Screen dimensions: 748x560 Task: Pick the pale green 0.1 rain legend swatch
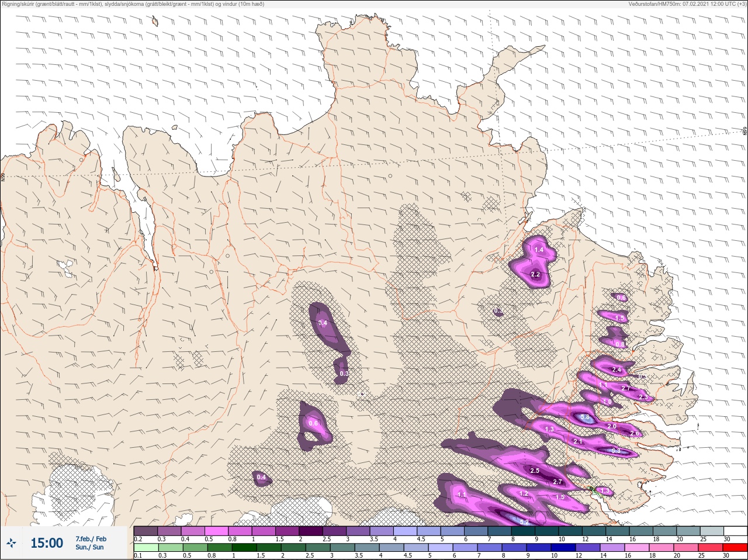pyautogui.click(x=146, y=548)
